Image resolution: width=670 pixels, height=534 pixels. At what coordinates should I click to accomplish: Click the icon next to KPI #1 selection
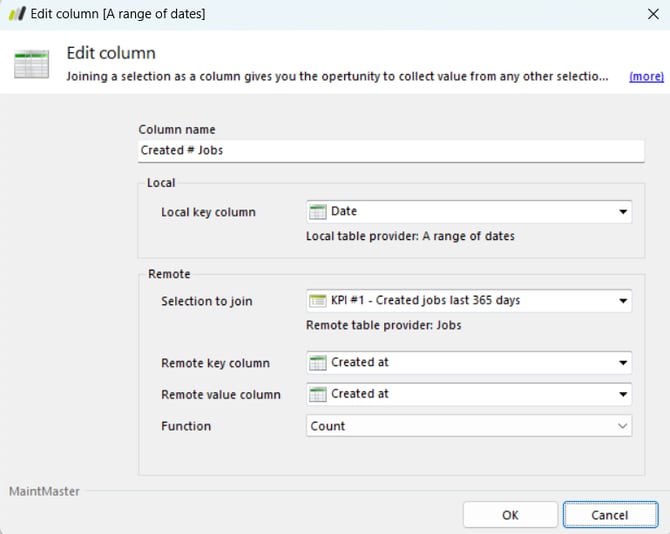point(318,301)
